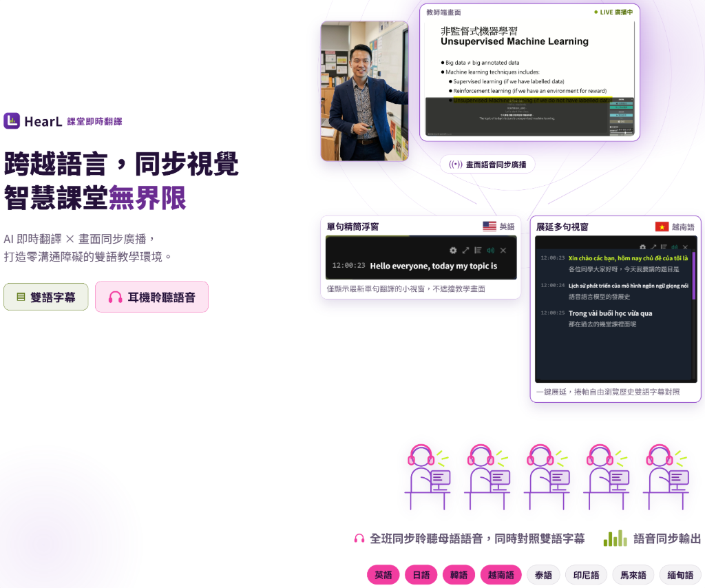705x588 pixels.
Task: Click the AI 即時翻譯 × 畫面同步廣播 description
Action: pos(80,239)
